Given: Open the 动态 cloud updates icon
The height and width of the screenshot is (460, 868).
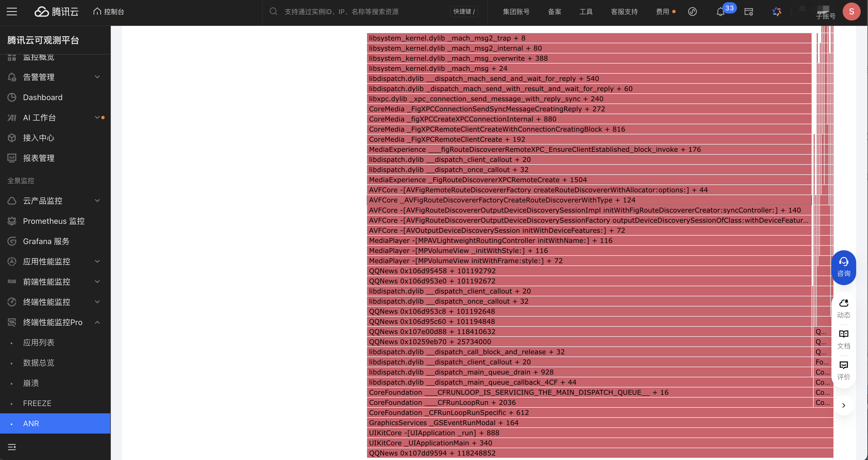Looking at the screenshot, I should (844, 308).
